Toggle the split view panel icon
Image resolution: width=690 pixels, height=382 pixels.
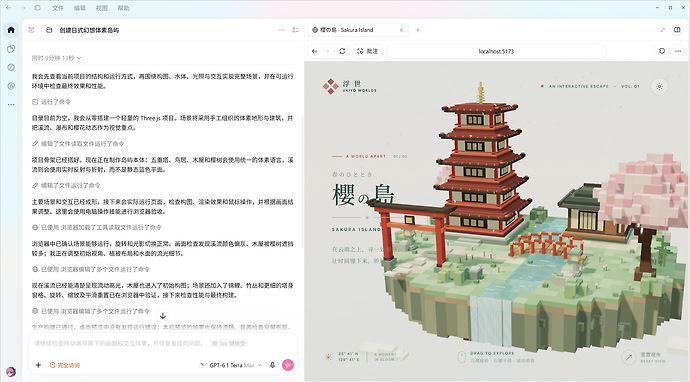pos(677,30)
